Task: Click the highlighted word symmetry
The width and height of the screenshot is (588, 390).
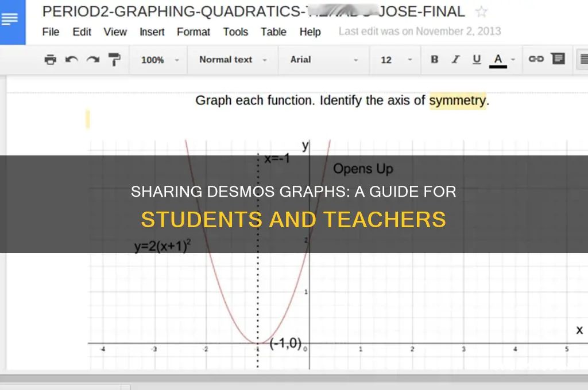Action: pos(457,100)
